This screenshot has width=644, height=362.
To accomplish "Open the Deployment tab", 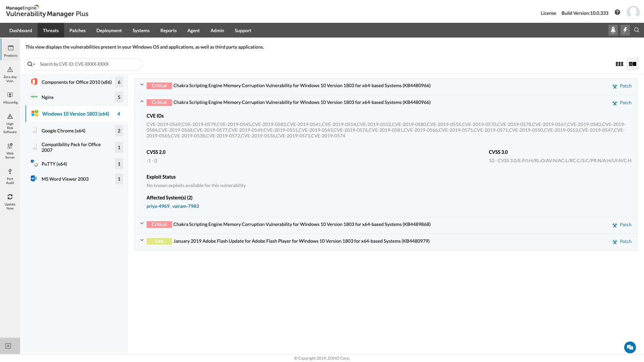I will pyautogui.click(x=109, y=30).
